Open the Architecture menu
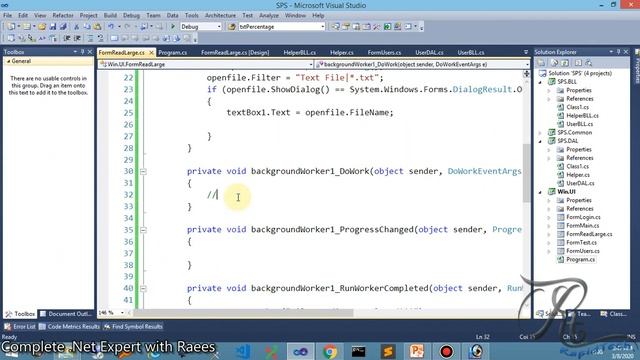640x360 pixels. pyautogui.click(x=220, y=16)
